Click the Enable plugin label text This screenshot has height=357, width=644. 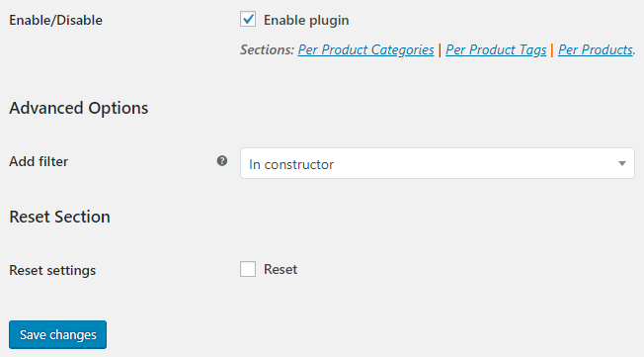[x=306, y=20]
